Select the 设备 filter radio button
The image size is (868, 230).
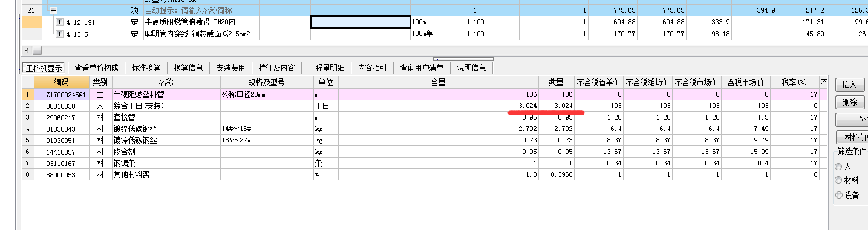pyautogui.click(x=838, y=194)
